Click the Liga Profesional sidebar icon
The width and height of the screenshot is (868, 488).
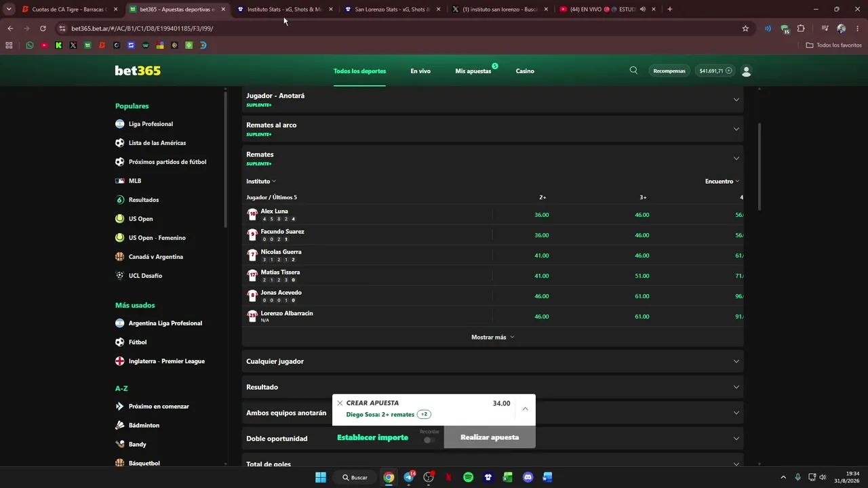[120, 124]
